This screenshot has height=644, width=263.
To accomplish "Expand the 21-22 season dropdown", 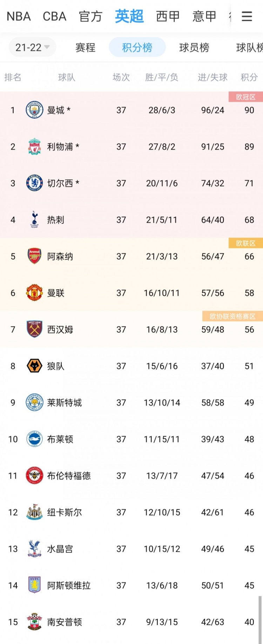I will (x=32, y=47).
